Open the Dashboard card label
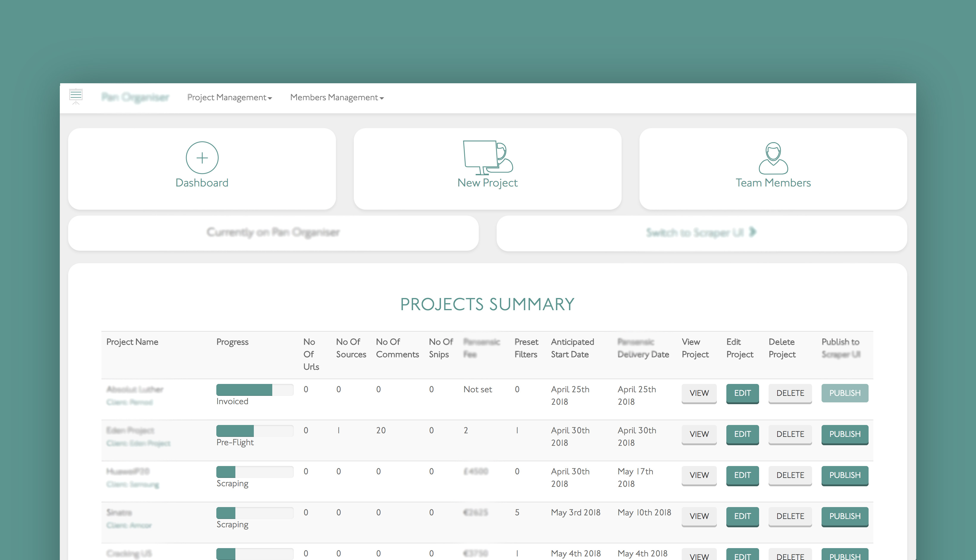This screenshot has height=560, width=976. pos(202,183)
